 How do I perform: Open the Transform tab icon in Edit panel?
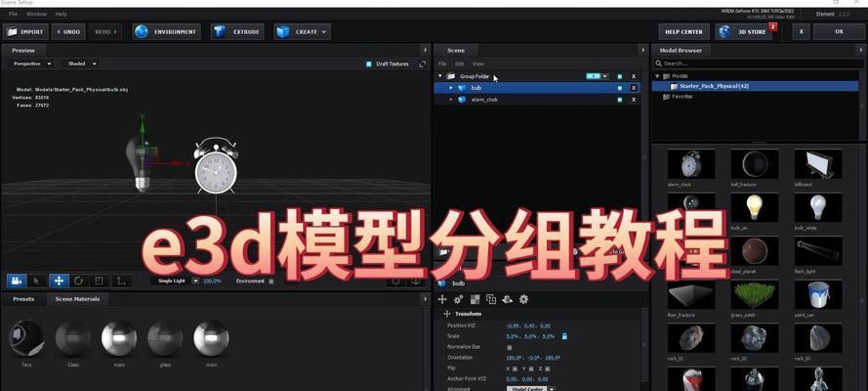click(441, 300)
